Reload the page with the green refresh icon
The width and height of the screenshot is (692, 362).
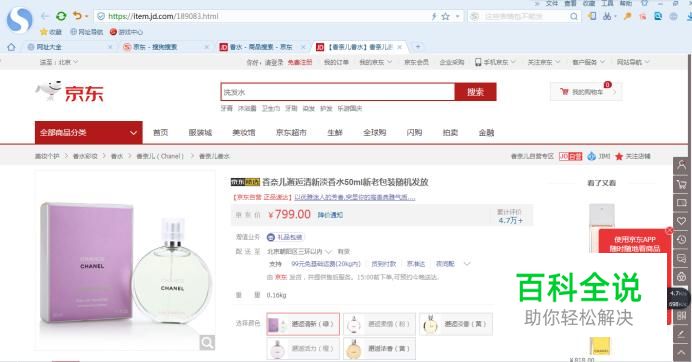(61, 16)
